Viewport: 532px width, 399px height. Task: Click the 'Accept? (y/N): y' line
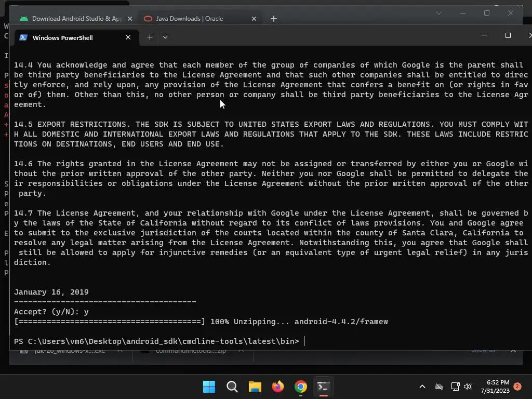click(x=51, y=312)
